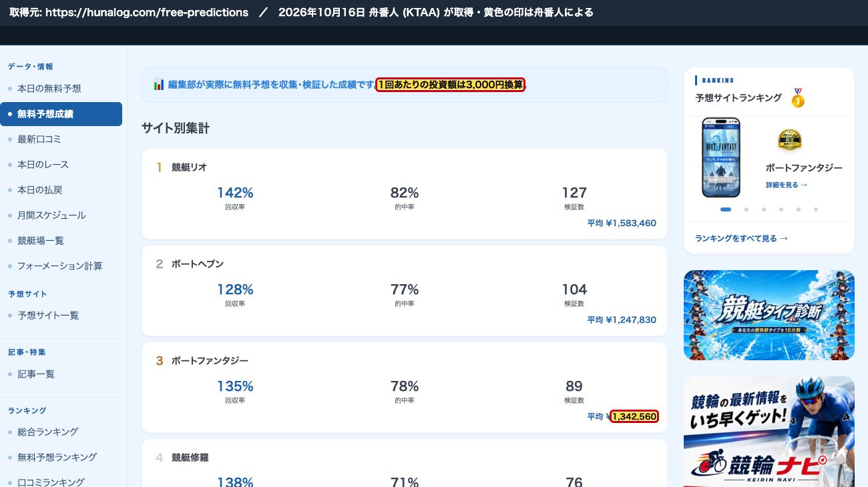The width and height of the screenshot is (868, 487).
Task: Open the ボートファンタジー site card title
Action: pyautogui.click(x=210, y=361)
